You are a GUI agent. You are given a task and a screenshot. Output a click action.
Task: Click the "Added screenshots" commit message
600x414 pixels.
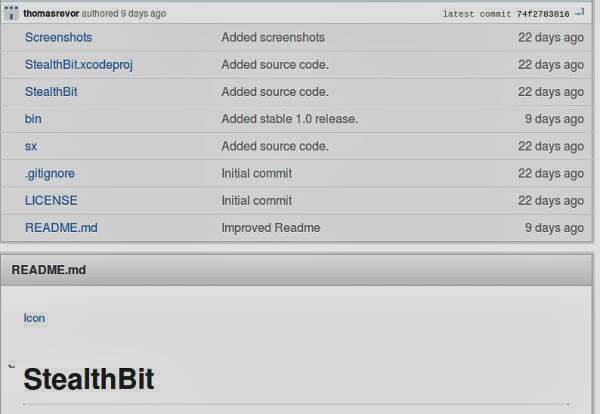273,37
